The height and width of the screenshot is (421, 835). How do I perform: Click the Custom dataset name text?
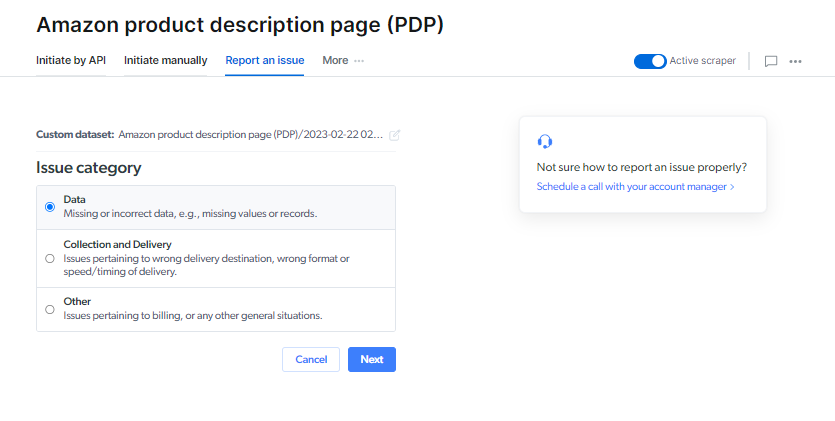(x=250, y=135)
